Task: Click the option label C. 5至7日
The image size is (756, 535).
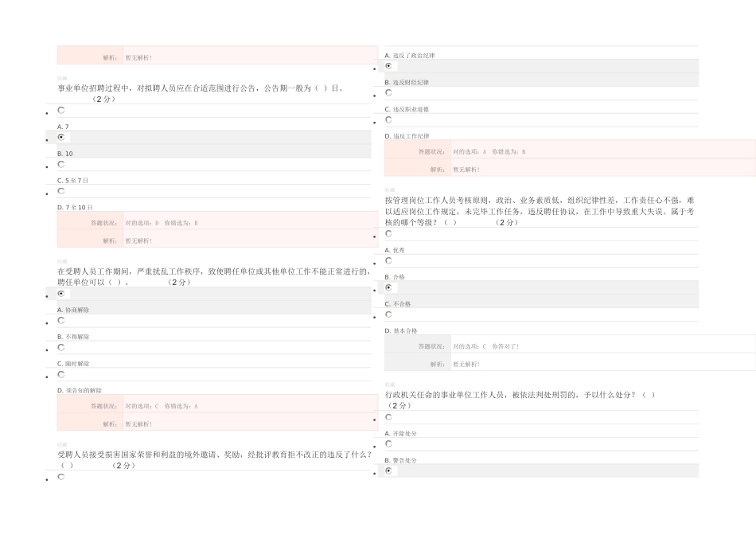Action: [x=72, y=181]
